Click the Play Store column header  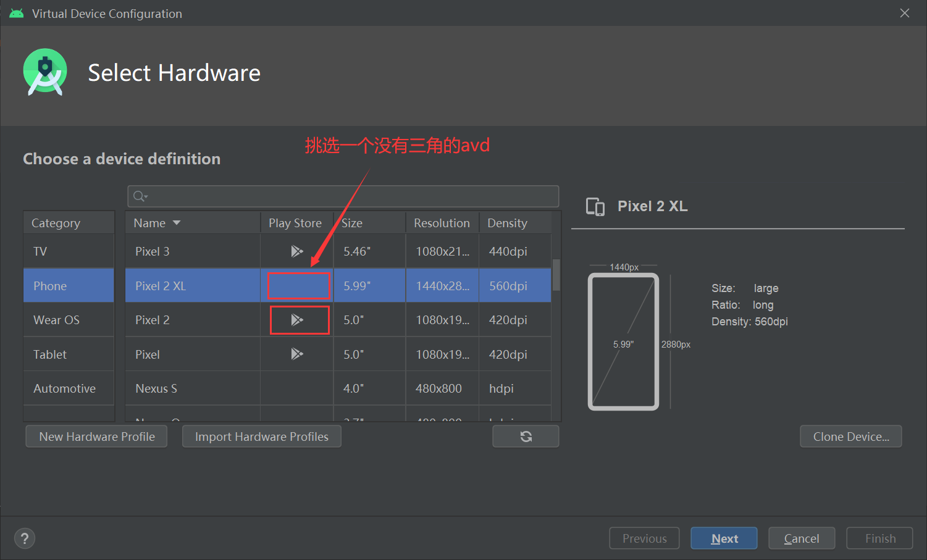tap(296, 223)
